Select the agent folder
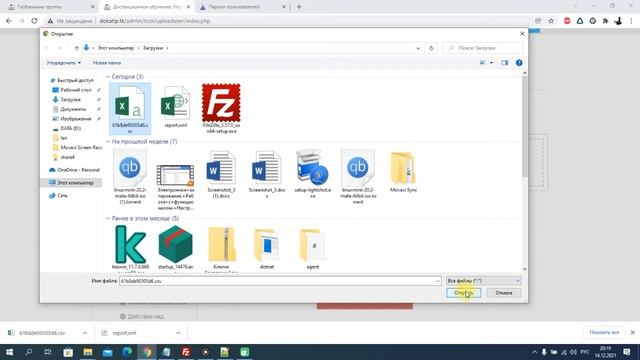 tap(312, 248)
